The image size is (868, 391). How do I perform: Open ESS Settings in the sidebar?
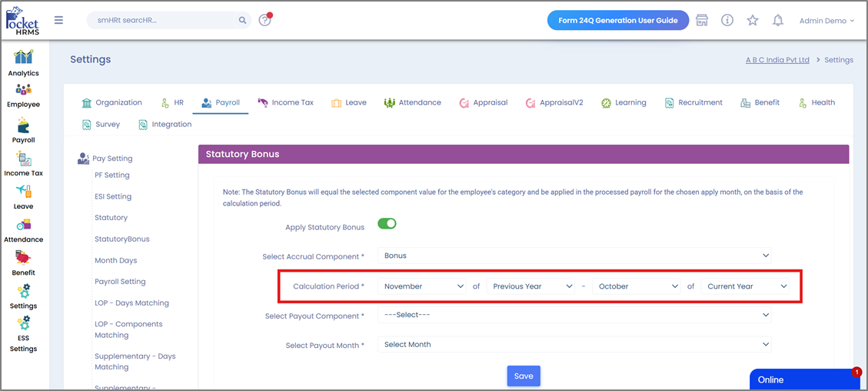(x=23, y=333)
